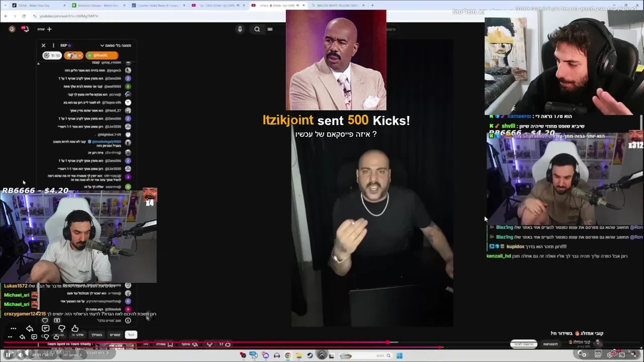Expand the chat view mode dropdown
The width and height of the screenshot is (644, 362).
click(x=116, y=45)
